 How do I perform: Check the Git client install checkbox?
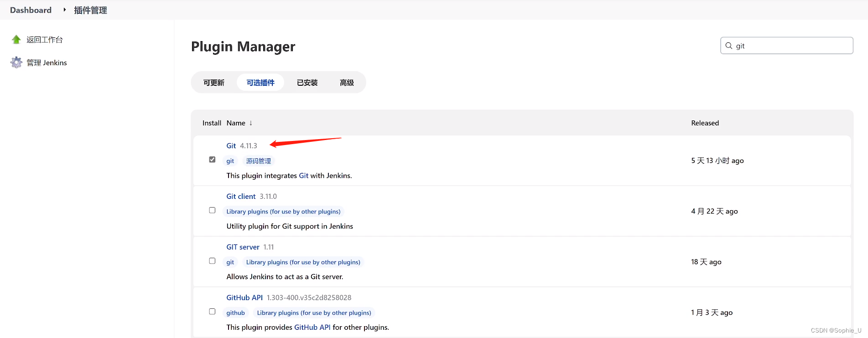point(212,210)
